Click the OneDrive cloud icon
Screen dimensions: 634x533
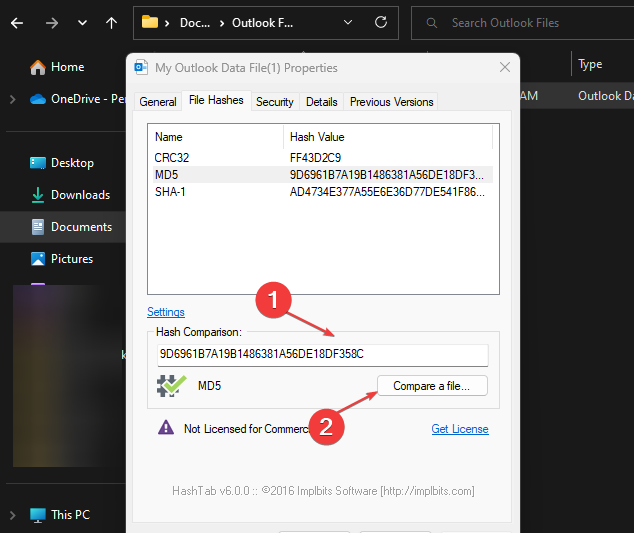[x=38, y=99]
